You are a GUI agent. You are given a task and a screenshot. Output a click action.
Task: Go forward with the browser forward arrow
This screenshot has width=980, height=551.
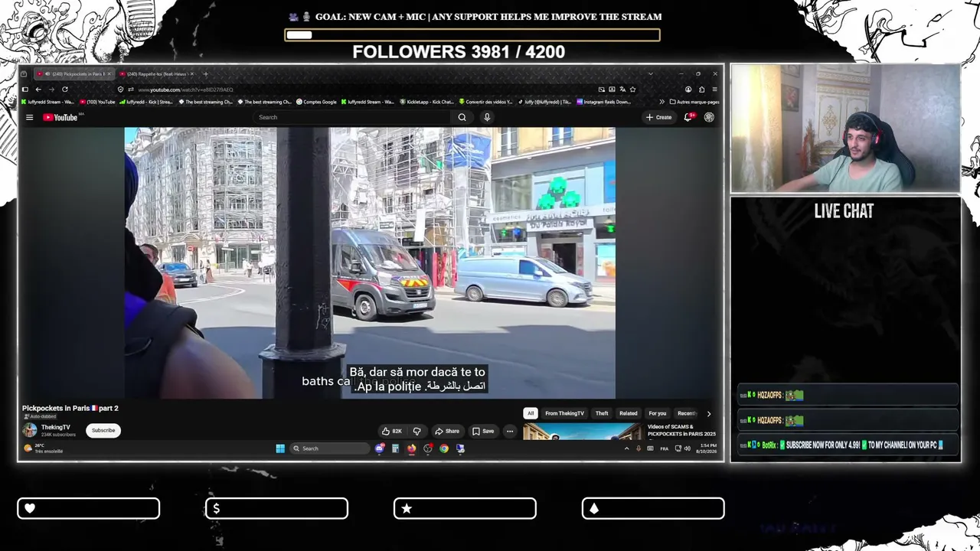[x=51, y=90]
